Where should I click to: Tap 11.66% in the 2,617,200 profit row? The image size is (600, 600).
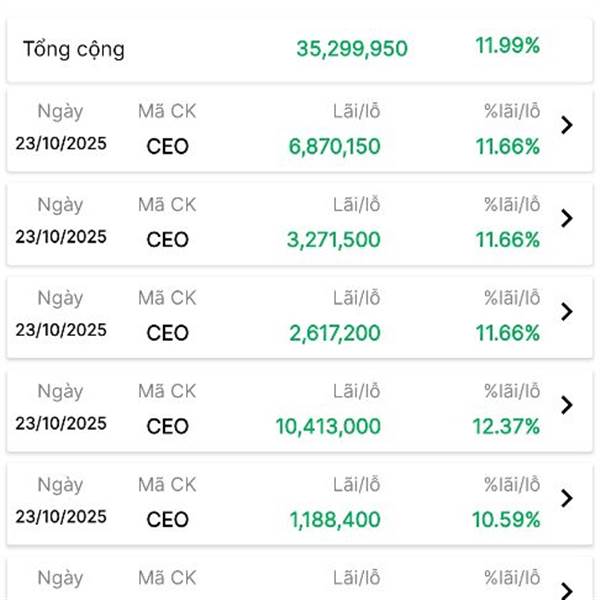click(x=507, y=333)
